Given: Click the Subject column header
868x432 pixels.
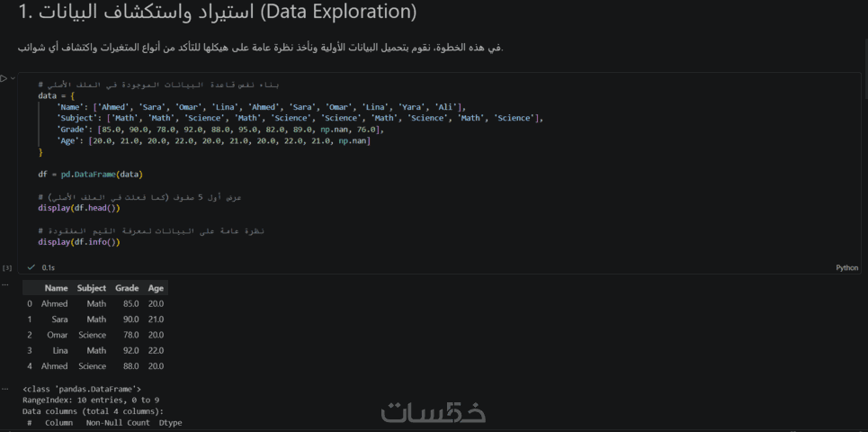Looking at the screenshot, I should click(x=91, y=288).
